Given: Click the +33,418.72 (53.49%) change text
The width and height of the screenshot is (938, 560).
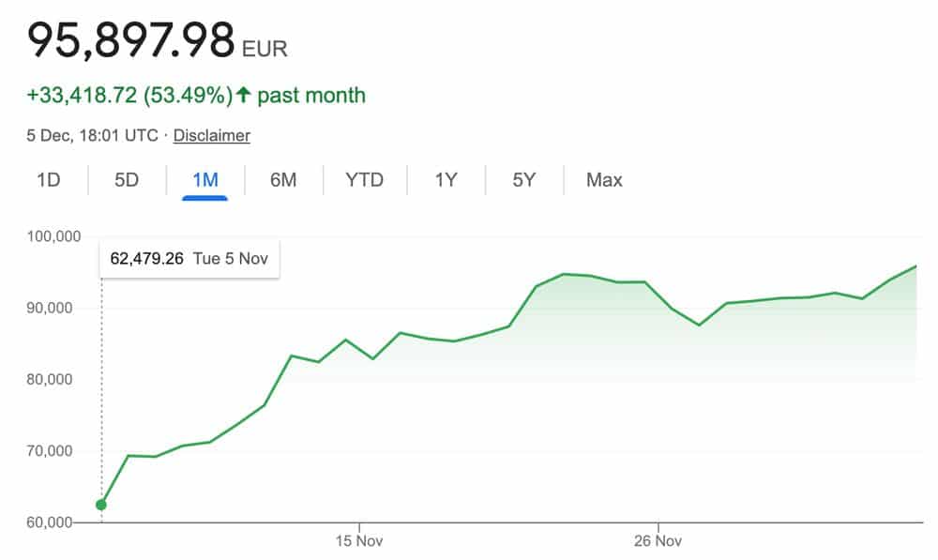Looking at the screenshot, I should (129, 95).
